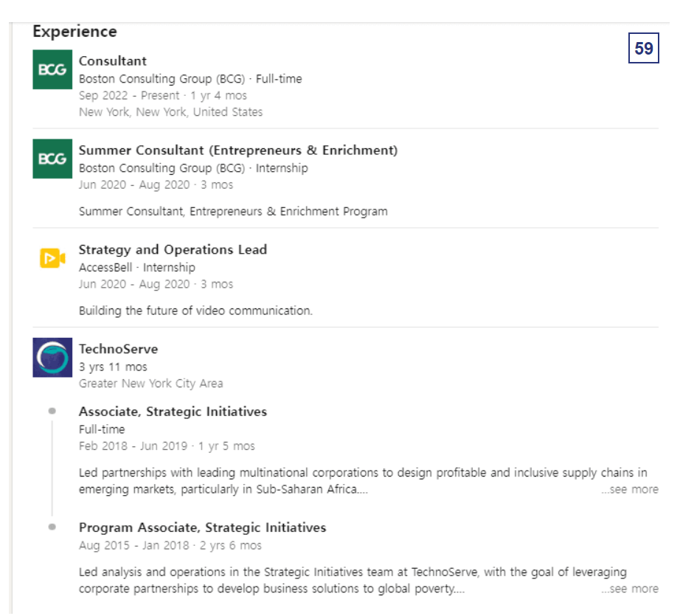Open the Consultant position title
The height and width of the screenshot is (616, 680).
point(113,61)
